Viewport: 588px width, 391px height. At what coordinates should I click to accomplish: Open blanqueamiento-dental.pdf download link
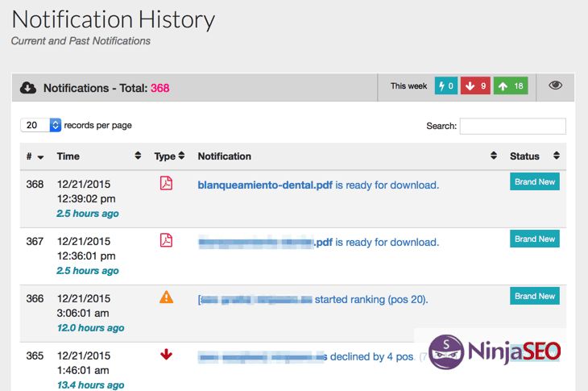click(265, 185)
